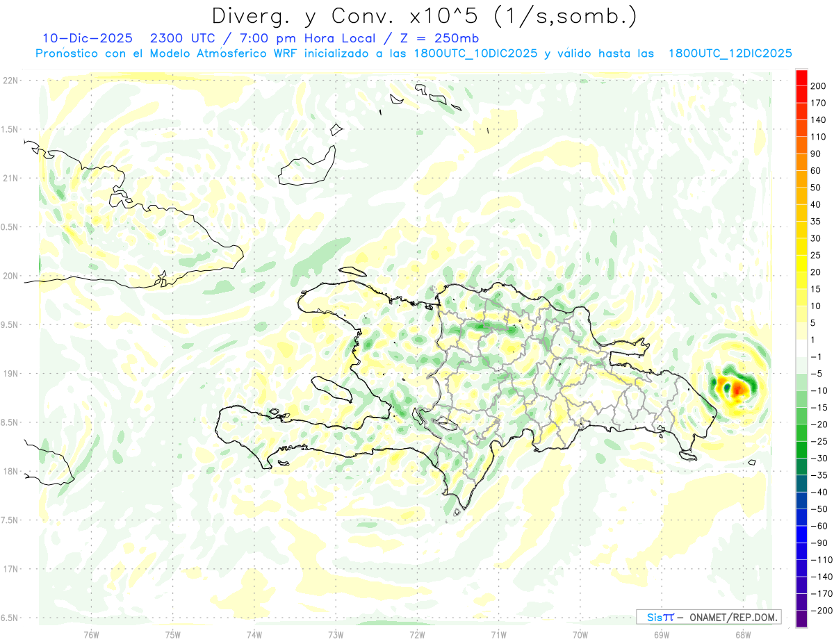Click the '110' colorbar value
Screen dimensions: 834x644
click(818, 137)
